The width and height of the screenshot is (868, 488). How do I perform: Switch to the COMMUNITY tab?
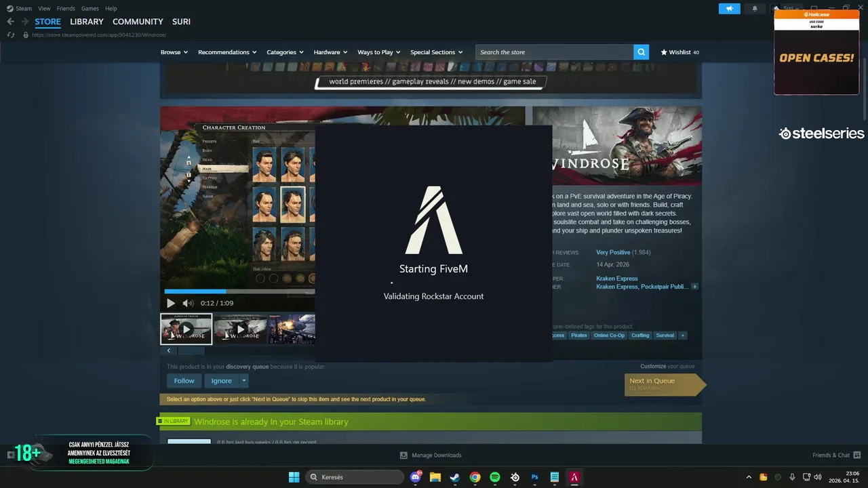138,22
